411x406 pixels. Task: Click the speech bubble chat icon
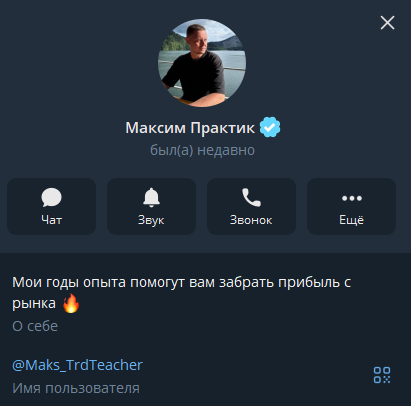point(51,197)
